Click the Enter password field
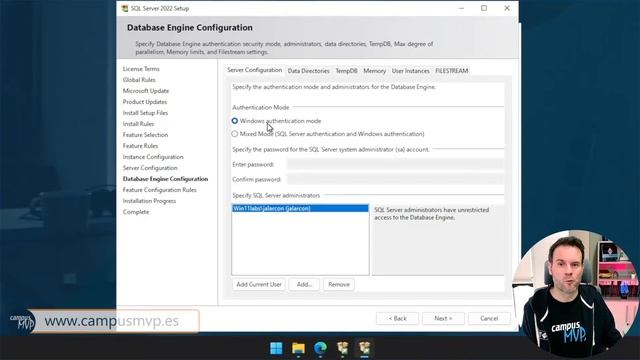Image resolution: width=640 pixels, height=360 pixels. pyautogui.click(x=395, y=164)
